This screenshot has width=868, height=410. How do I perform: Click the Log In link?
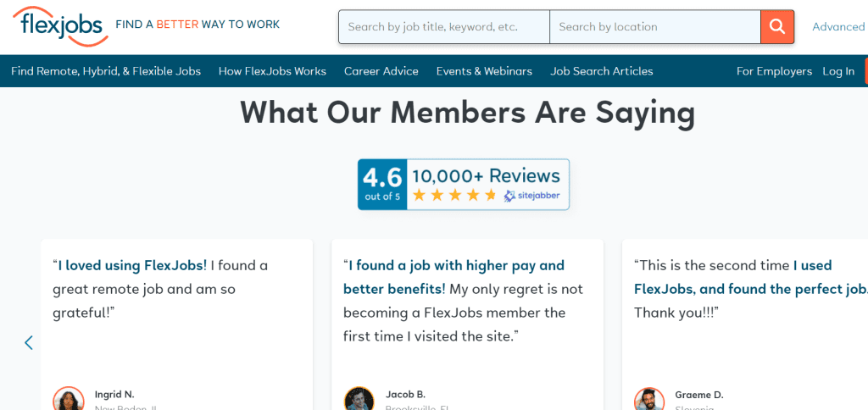[x=838, y=71]
